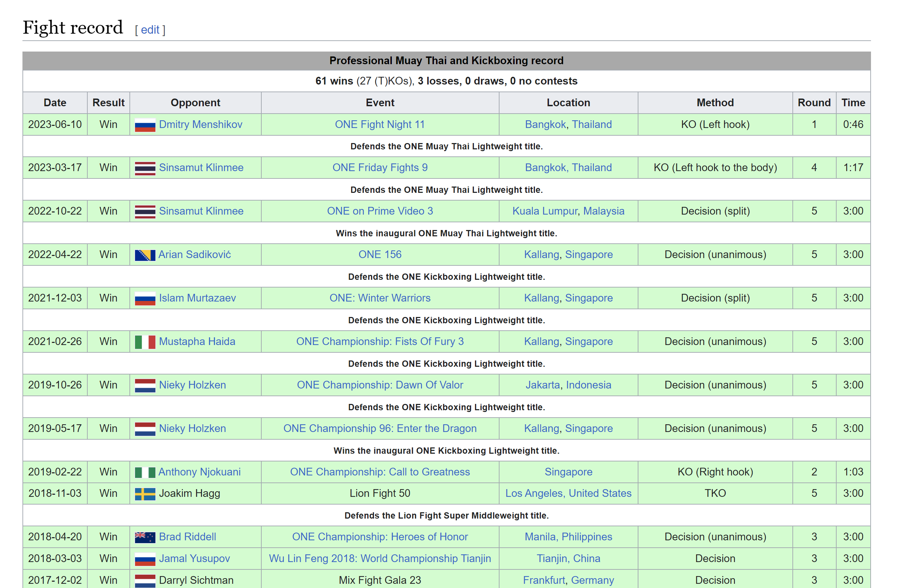Image resolution: width=918 pixels, height=588 pixels.
Task: Open ONE Championship 96: Enter the Dragon
Action: pos(380,429)
